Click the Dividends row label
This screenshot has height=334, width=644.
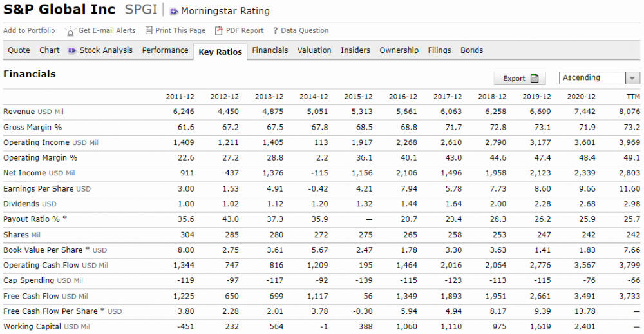[30, 204]
